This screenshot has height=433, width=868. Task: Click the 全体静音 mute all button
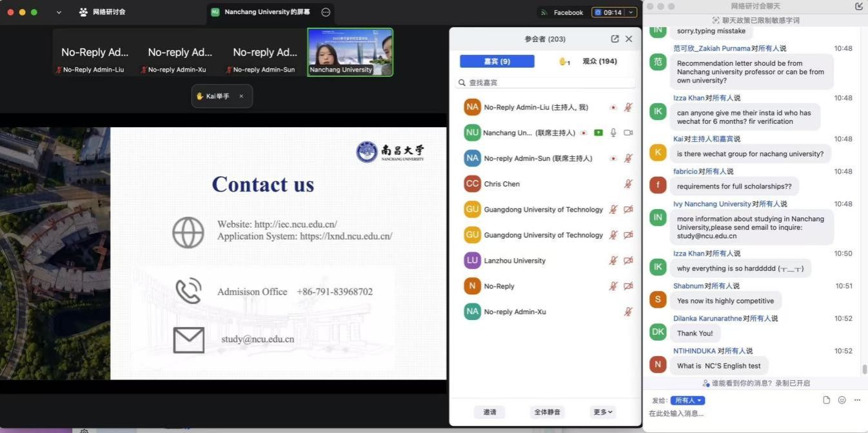pyautogui.click(x=547, y=412)
